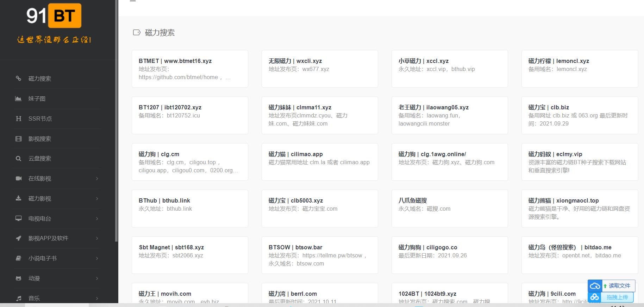This screenshot has width=644, height=307.
Task: Expand the 电视电台 submenu arrow
Action: (97, 219)
